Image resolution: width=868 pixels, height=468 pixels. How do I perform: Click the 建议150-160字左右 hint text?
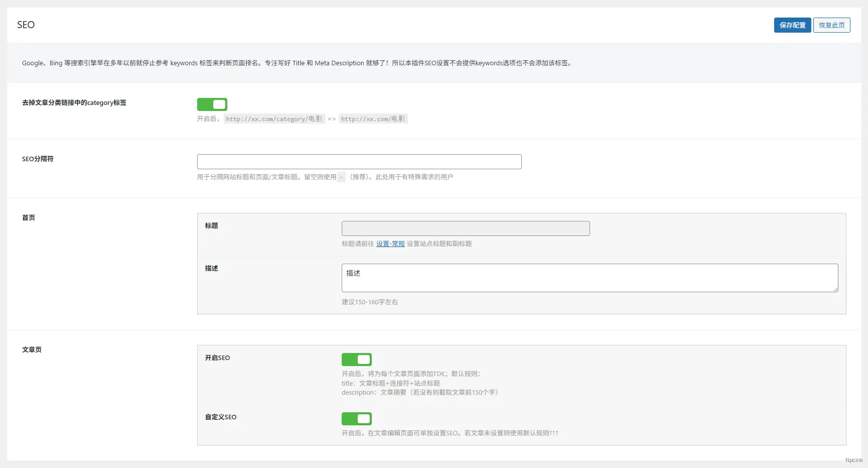coord(370,302)
